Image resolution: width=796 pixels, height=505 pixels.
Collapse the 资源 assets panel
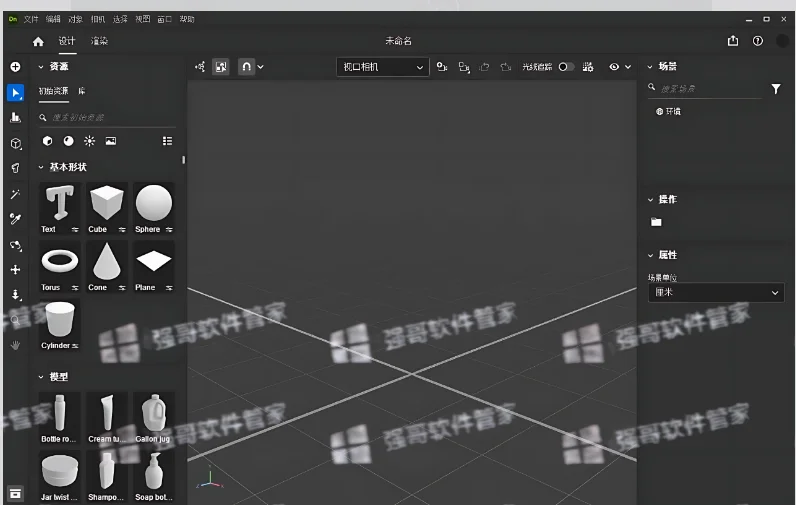[x=41, y=66]
